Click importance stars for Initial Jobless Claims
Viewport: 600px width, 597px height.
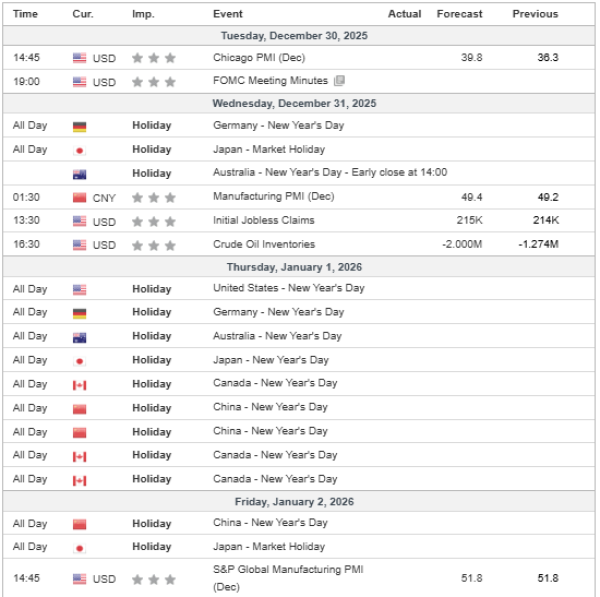point(153,221)
